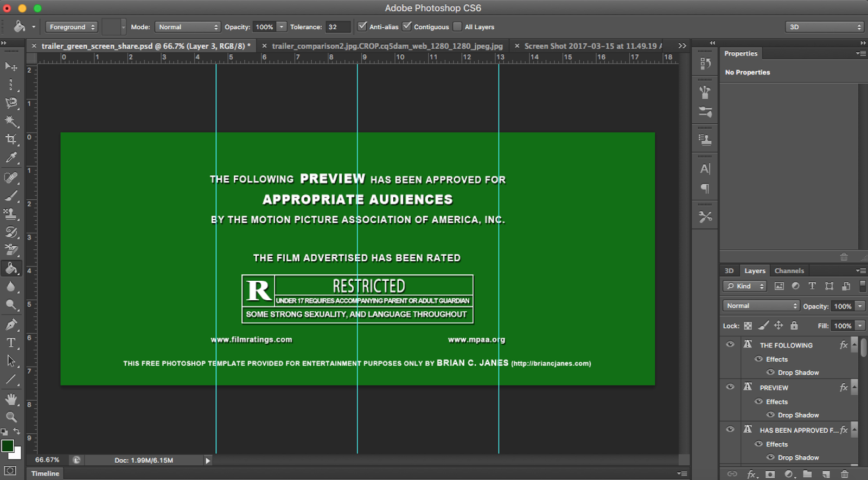
Task: Toggle Effects visibility under PREVIEW layer
Action: pos(759,401)
